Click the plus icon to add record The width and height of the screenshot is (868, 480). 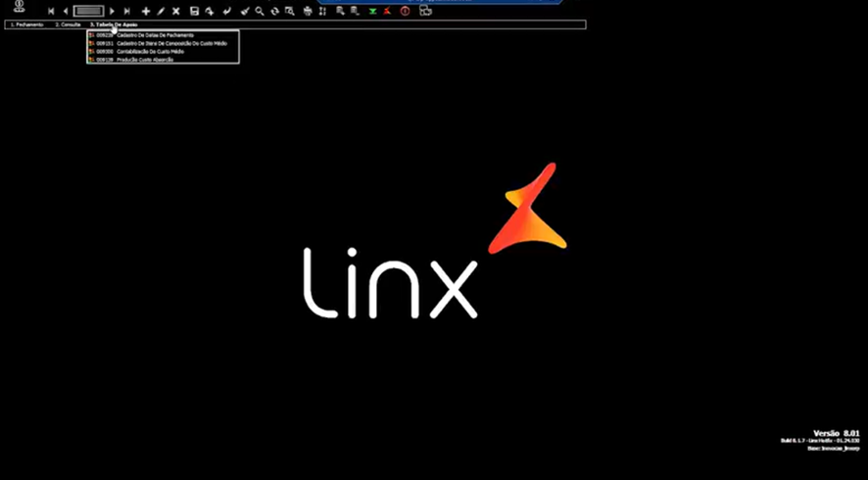point(146,11)
